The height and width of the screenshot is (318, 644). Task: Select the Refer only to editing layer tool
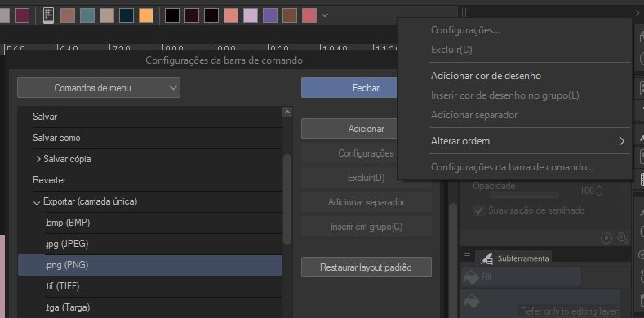click(x=540, y=303)
